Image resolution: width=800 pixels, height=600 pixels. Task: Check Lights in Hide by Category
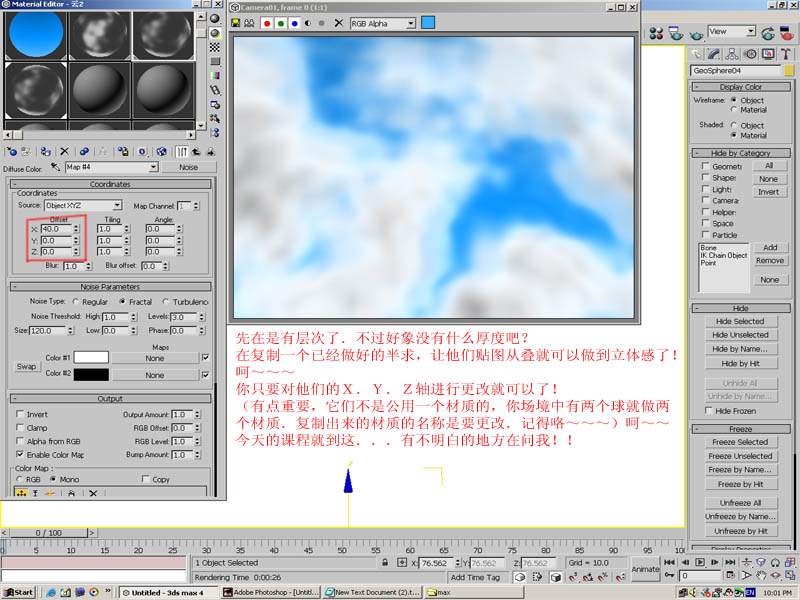[x=705, y=189]
